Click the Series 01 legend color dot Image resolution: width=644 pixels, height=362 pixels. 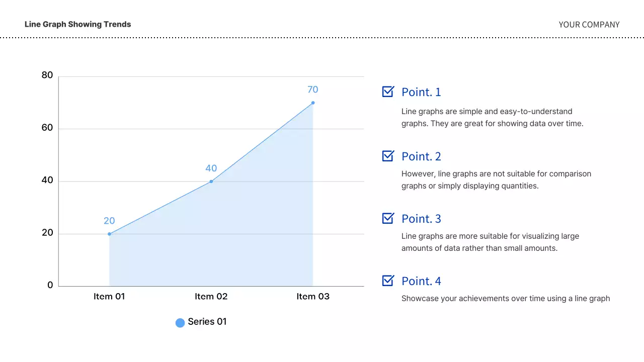[x=180, y=323]
